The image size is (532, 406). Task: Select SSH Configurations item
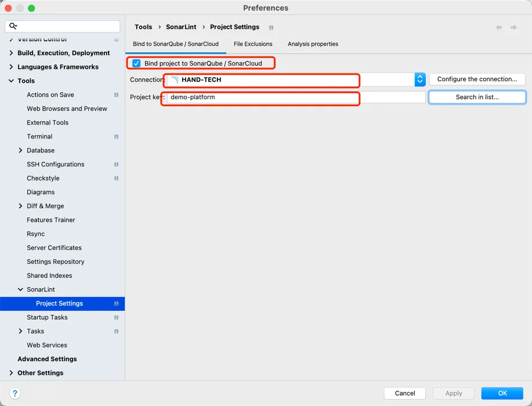[55, 164]
